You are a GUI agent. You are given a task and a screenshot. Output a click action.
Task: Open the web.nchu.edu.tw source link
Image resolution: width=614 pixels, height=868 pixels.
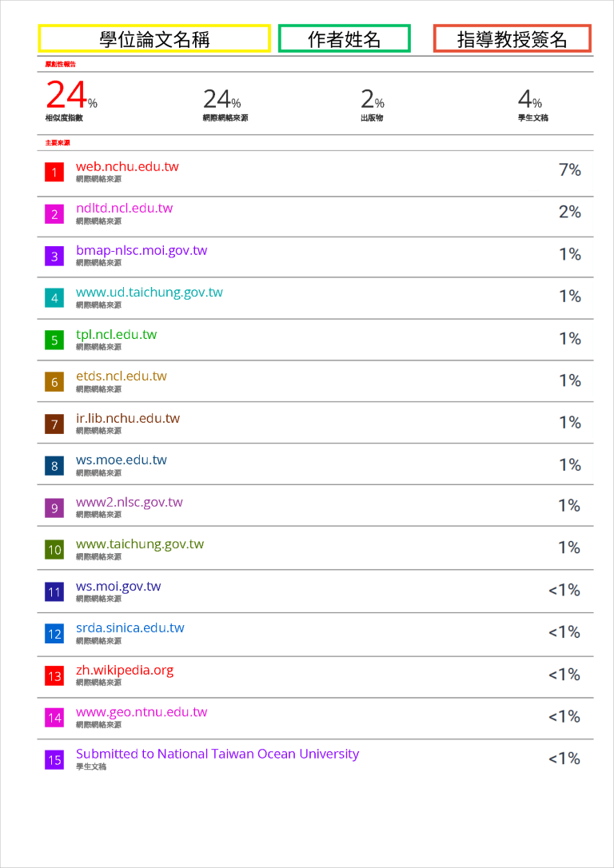pos(127,166)
